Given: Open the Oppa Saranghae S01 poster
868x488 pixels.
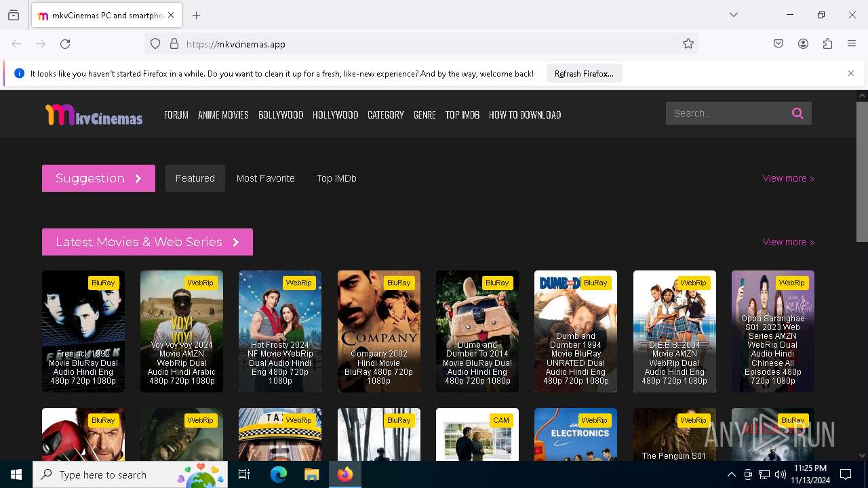Looking at the screenshot, I should (773, 331).
